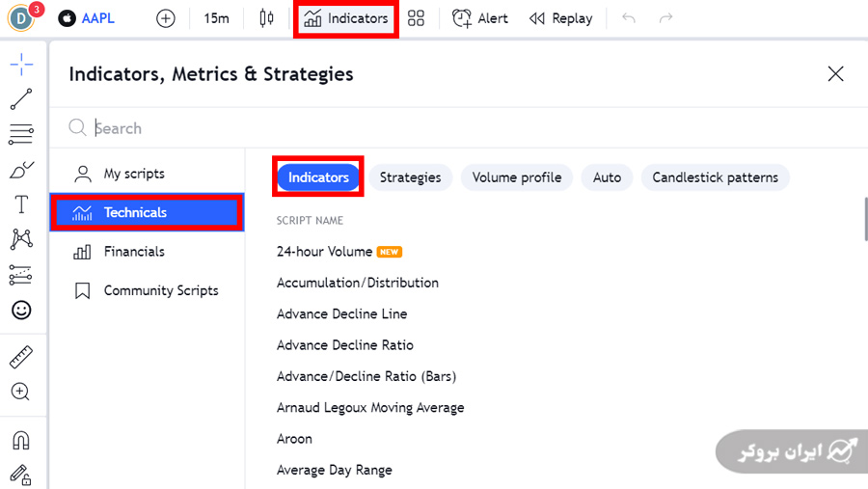Image resolution: width=868 pixels, height=489 pixels.
Task: Open the emoji icons tool
Action: (x=21, y=310)
